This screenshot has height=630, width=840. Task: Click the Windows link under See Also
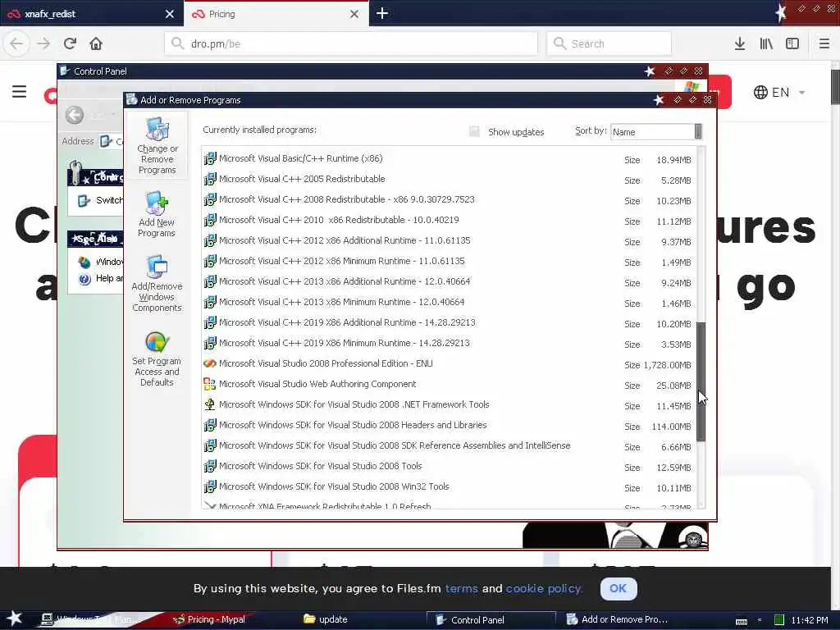[109, 262]
